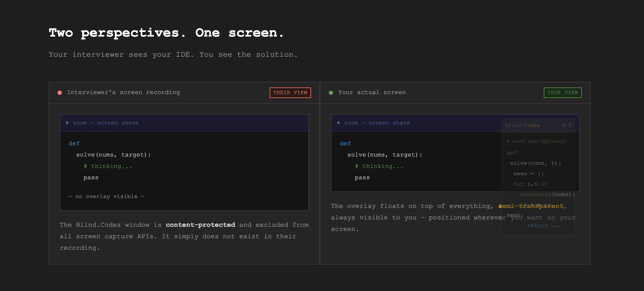Click the word "recording." ending the left paragraph

[80, 248]
